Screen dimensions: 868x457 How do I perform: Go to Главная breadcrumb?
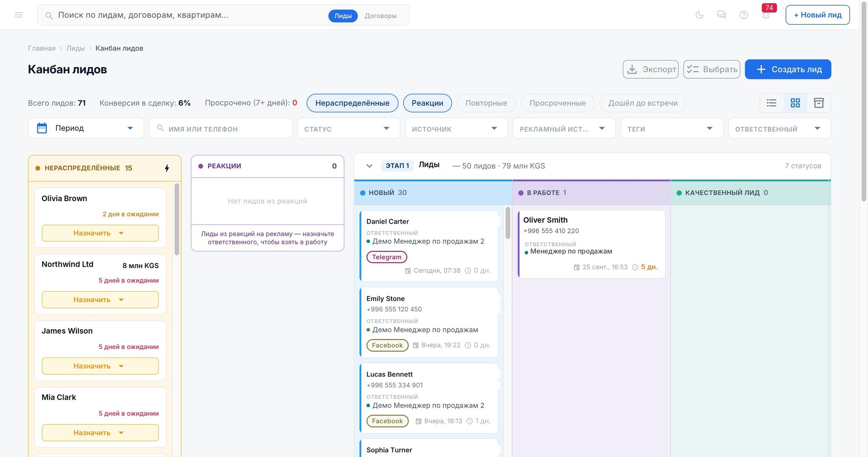click(42, 48)
